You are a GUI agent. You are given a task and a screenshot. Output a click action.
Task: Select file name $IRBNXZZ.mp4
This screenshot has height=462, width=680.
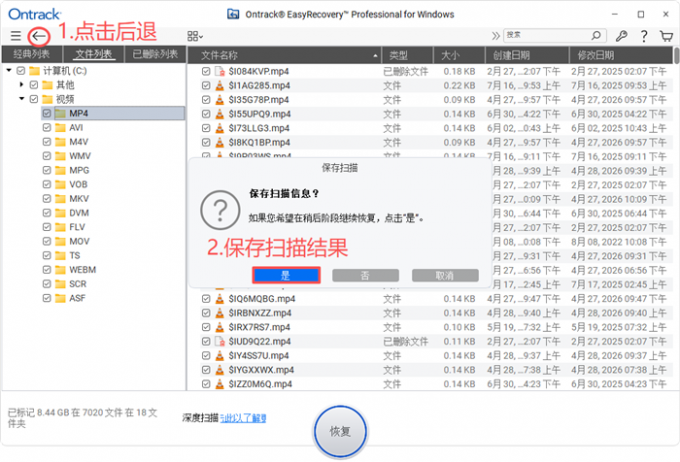pos(260,313)
